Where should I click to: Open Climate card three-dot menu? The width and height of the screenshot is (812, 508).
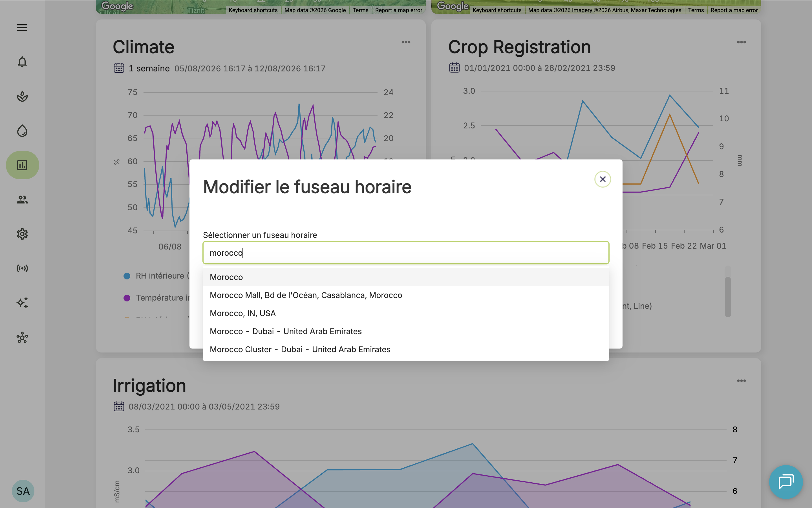pyautogui.click(x=406, y=42)
